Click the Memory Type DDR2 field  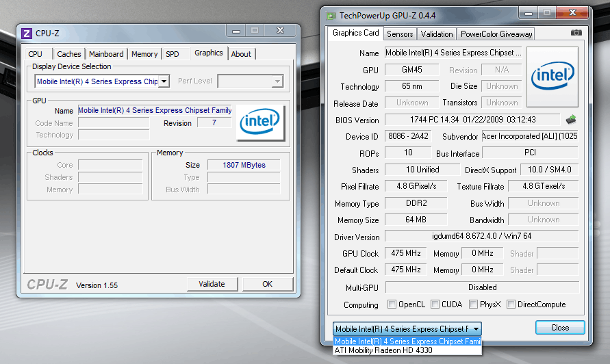tap(416, 203)
